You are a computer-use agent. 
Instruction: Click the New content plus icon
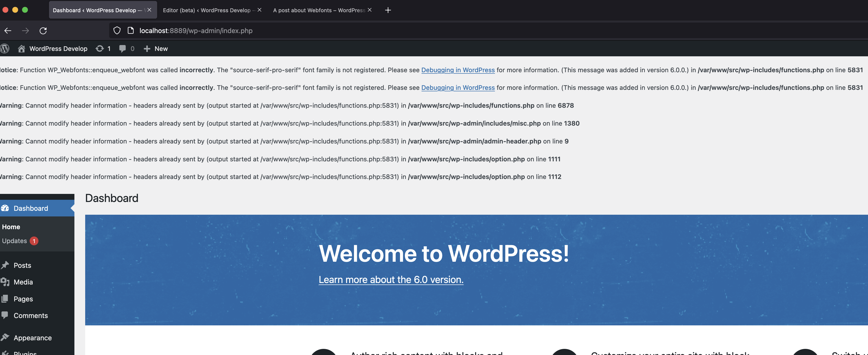point(147,49)
